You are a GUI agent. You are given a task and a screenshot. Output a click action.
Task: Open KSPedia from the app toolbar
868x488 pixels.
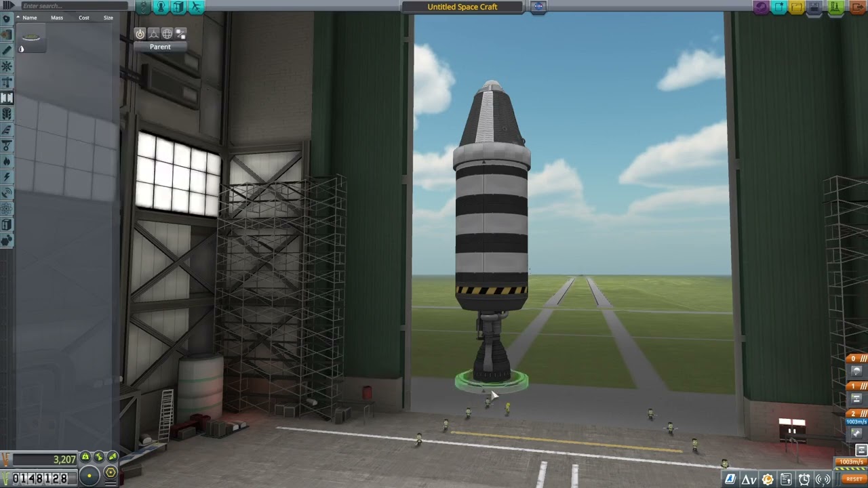coord(730,479)
